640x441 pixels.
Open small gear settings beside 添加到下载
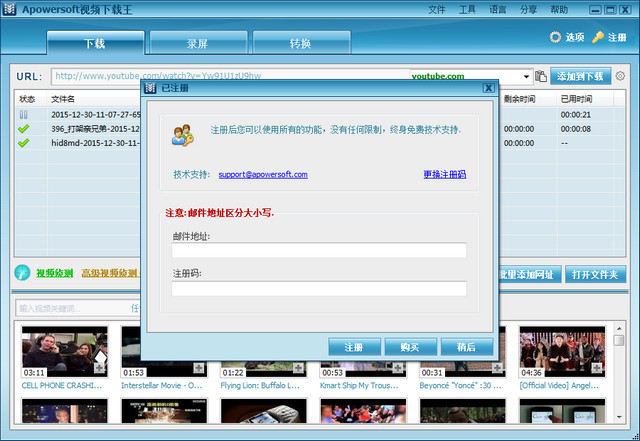[620, 76]
